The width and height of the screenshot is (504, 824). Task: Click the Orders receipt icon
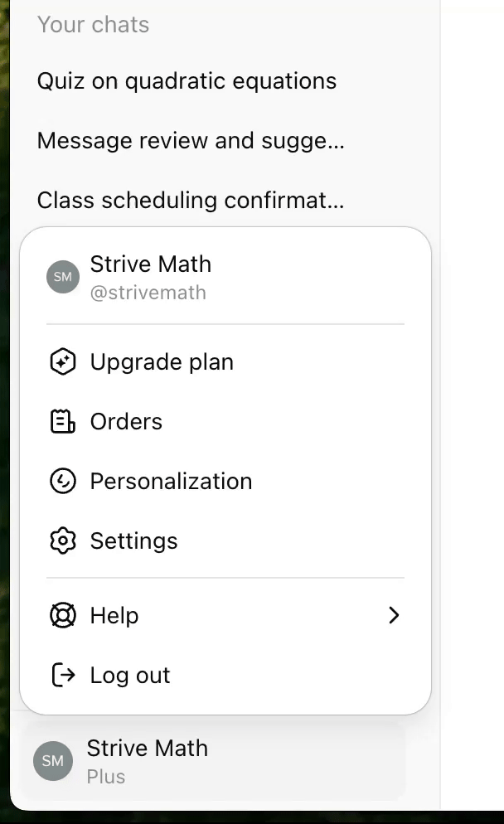pos(62,421)
